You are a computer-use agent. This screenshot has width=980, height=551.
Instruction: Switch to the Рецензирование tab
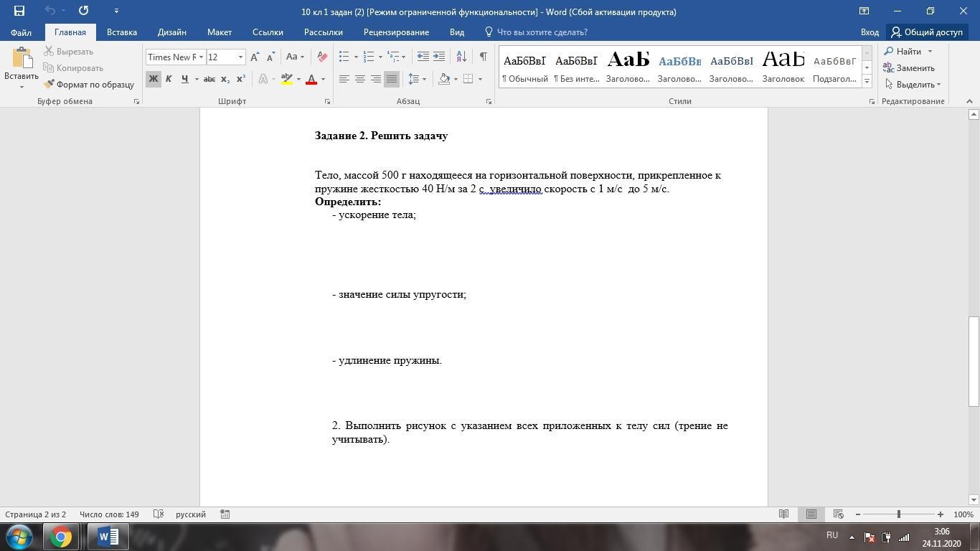coord(396,32)
